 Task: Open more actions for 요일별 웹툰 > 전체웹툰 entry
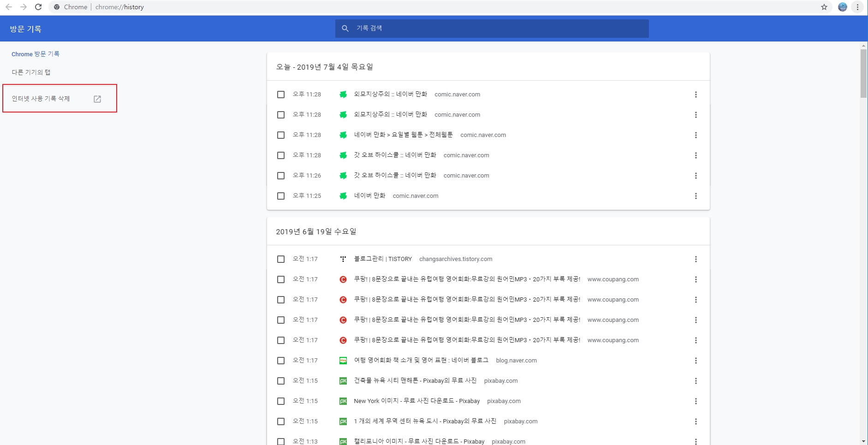tap(696, 135)
